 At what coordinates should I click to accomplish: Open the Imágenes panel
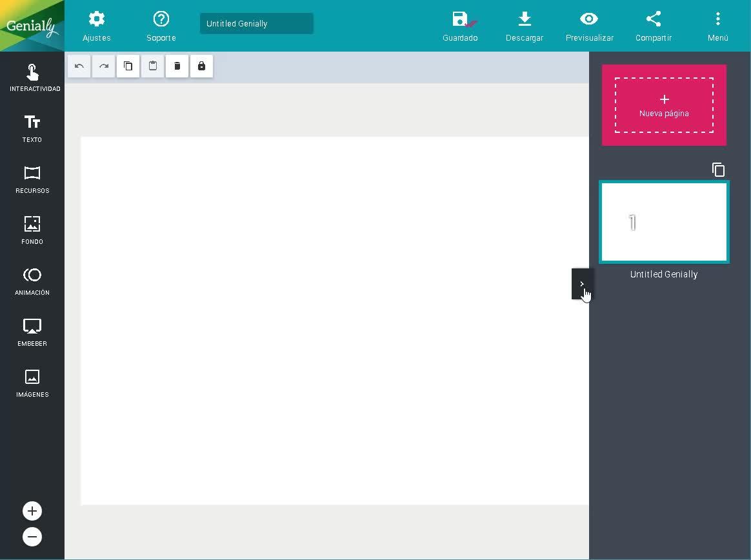pos(32,384)
